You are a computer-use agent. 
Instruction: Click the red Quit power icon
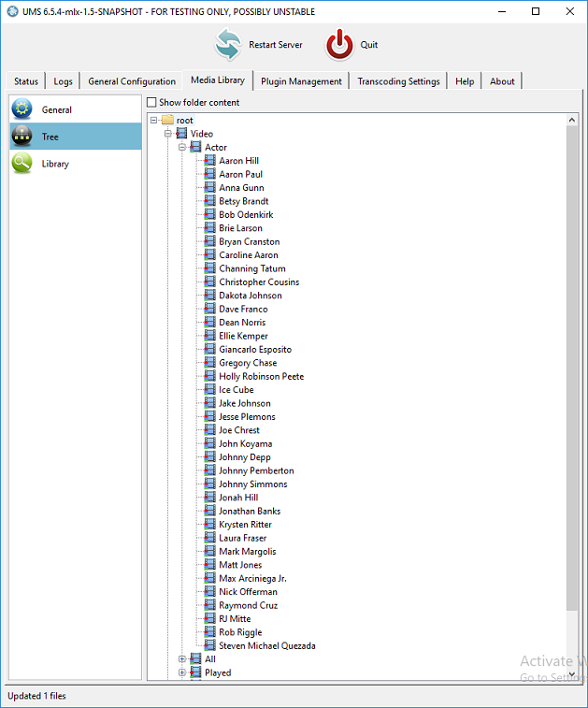(339, 45)
